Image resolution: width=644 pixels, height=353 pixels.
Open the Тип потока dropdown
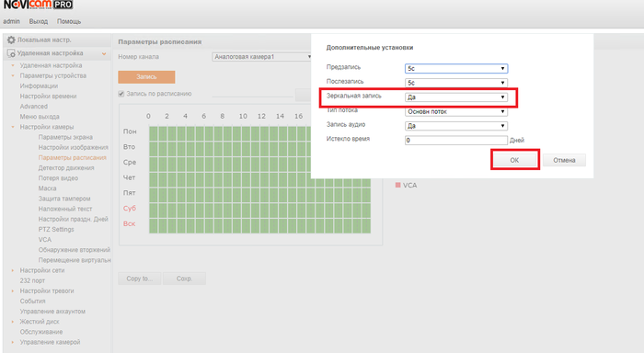(456, 111)
